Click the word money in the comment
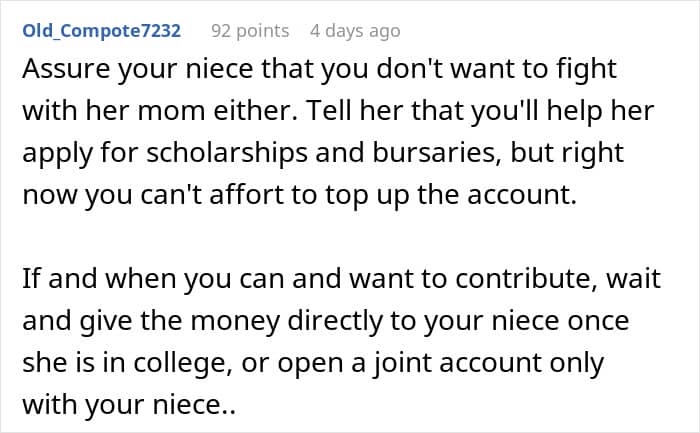 point(235,321)
